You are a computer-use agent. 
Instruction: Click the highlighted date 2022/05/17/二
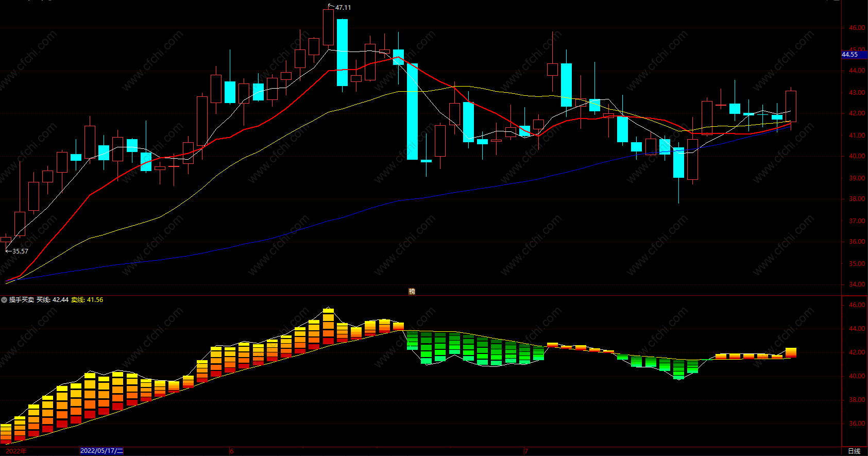[x=101, y=451]
